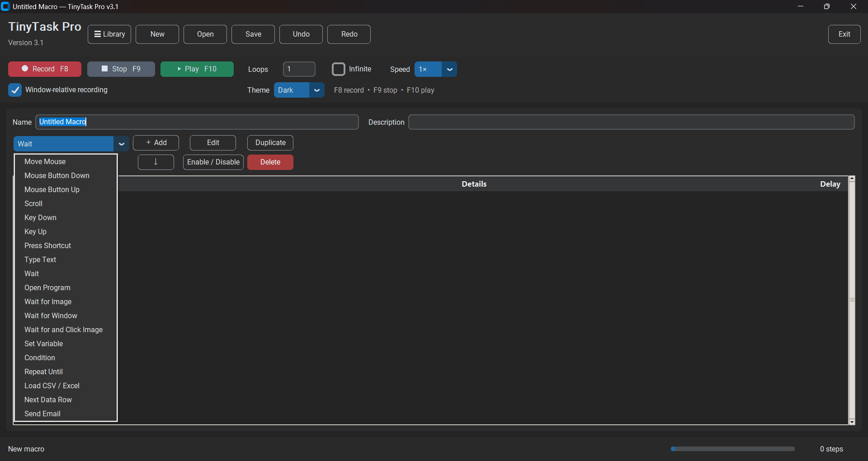Play the macro with Play F10
Viewport: 868px width, 461px height.
[x=197, y=69]
